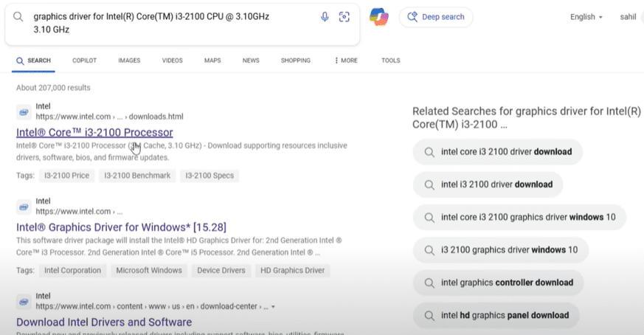
Task: Click the microphone voice search icon
Action: (325, 17)
